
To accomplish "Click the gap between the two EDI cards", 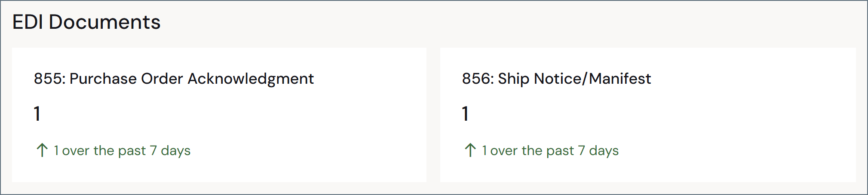I will click(433, 115).
